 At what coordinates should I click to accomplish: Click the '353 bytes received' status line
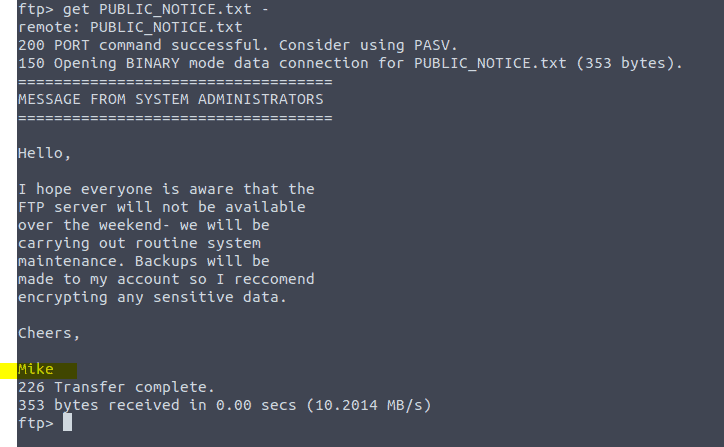[x=224, y=405]
